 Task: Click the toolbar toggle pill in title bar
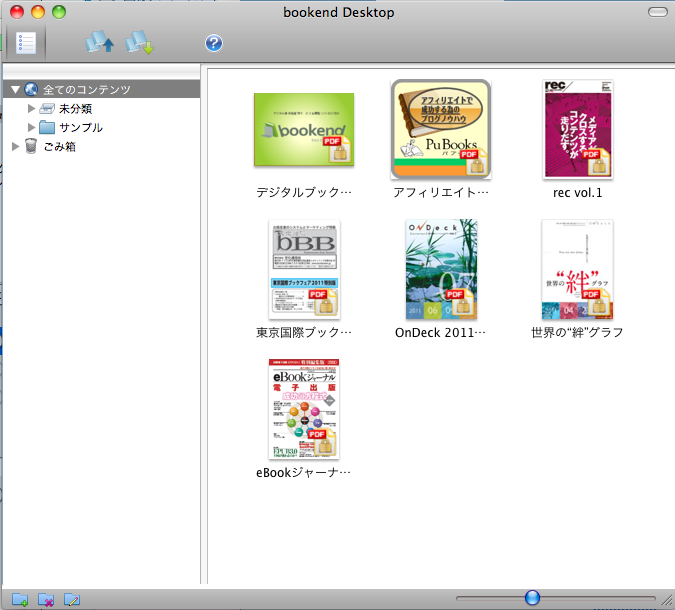(x=658, y=12)
